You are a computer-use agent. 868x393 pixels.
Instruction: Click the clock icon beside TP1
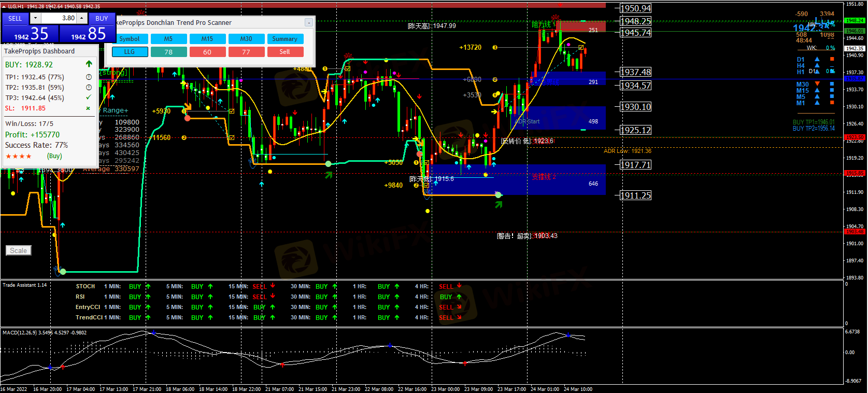(89, 77)
